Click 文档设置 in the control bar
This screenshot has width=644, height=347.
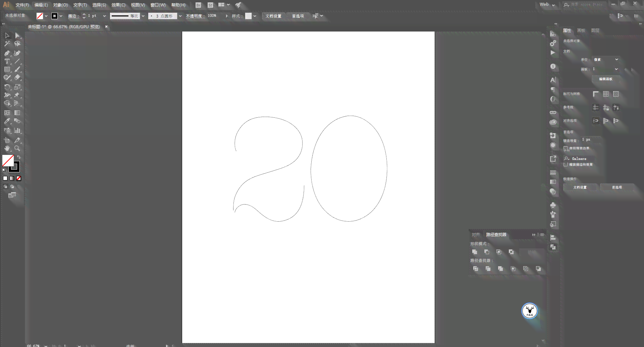click(273, 16)
